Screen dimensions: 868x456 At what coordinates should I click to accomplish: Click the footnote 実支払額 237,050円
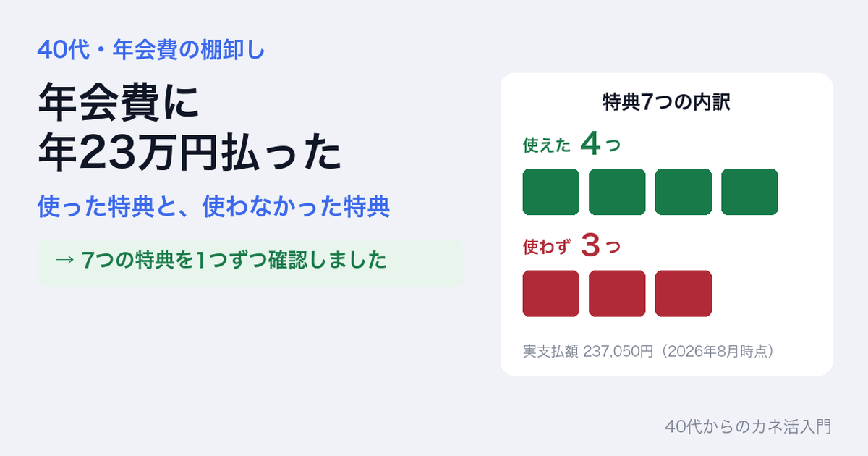[588, 352]
